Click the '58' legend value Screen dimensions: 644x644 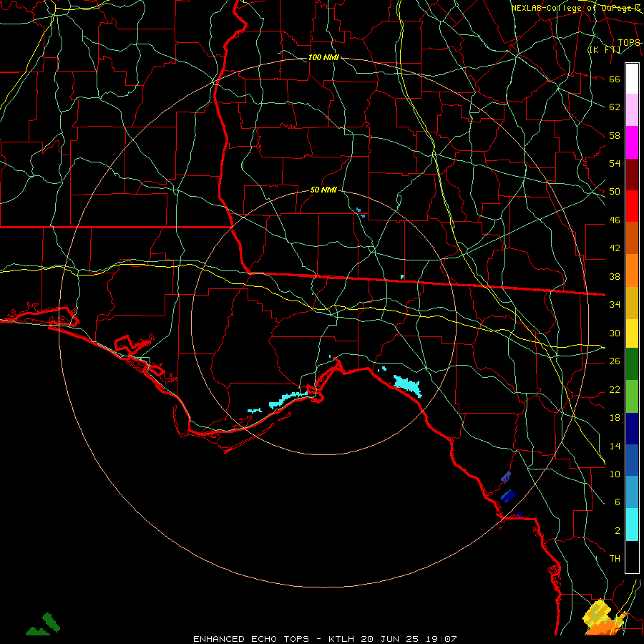click(615, 135)
